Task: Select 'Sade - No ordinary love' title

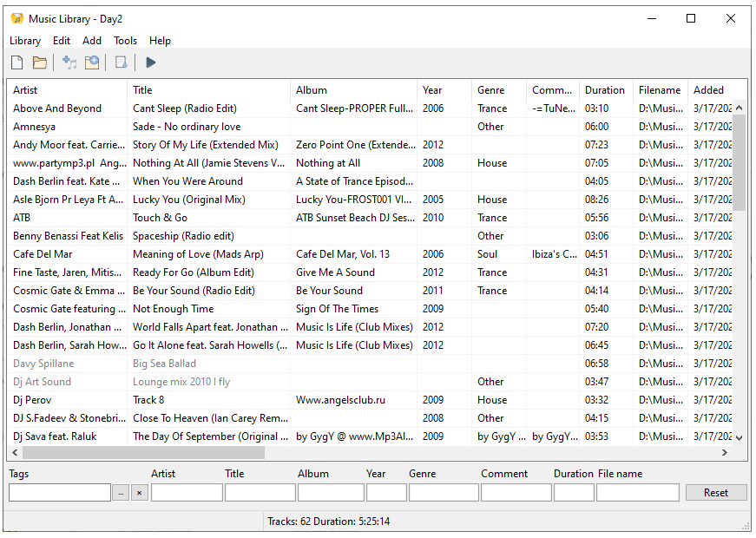Action: 187,127
